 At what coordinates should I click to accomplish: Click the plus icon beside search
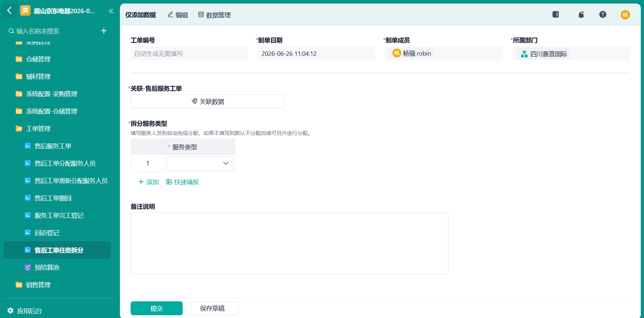[104, 31]
